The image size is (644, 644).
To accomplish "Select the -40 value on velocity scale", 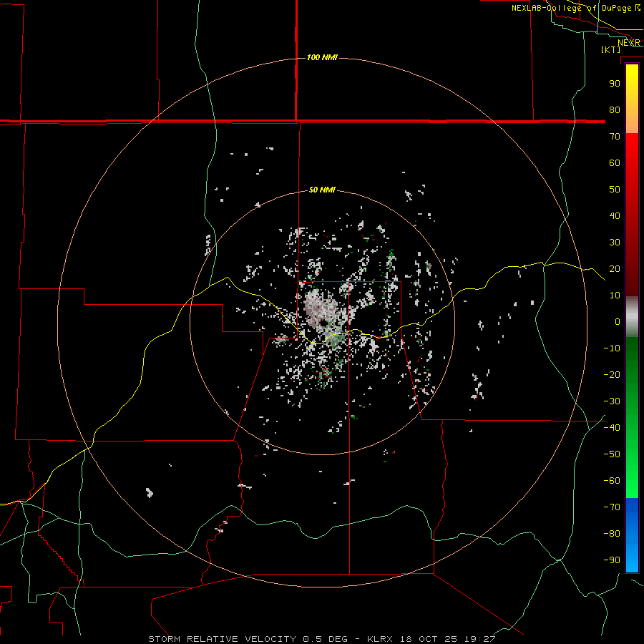I will 612,428.
